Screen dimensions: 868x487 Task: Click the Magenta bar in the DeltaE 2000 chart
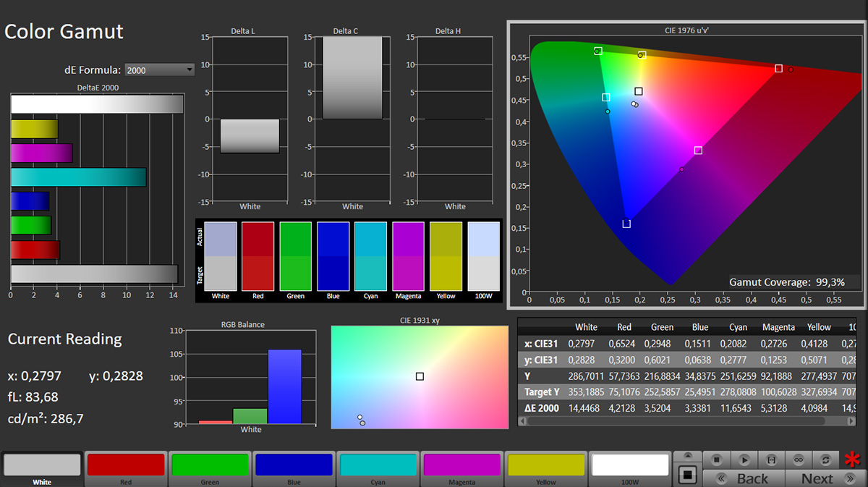coord(41,153)
